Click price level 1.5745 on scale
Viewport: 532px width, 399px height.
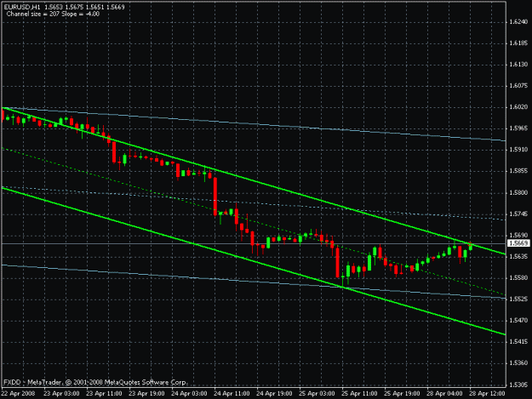[518, 214]
